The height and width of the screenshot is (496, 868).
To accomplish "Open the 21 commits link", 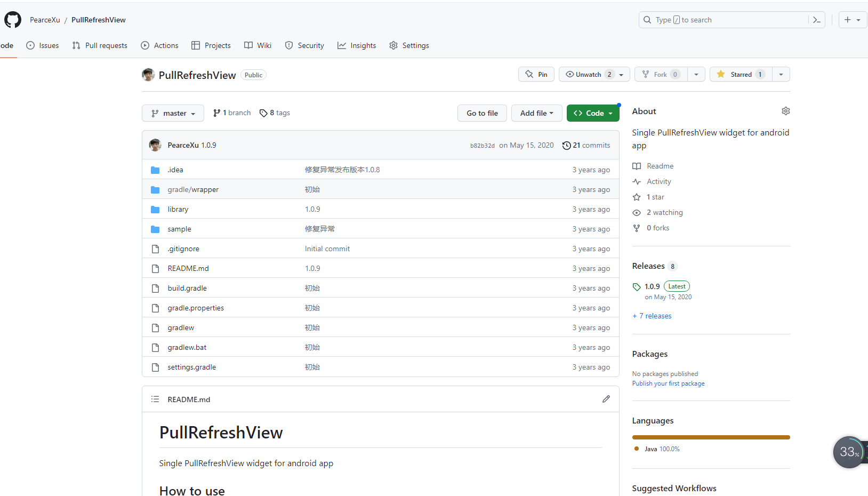I will click(586, 145).
